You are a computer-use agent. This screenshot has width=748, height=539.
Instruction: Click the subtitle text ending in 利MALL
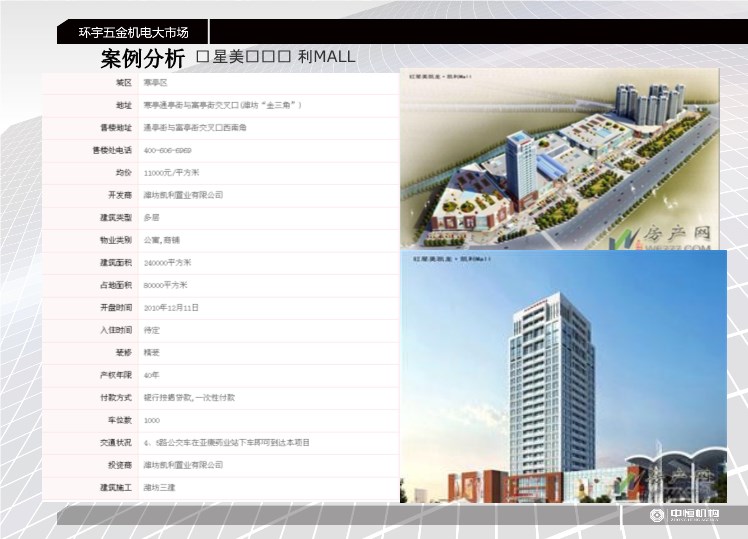tap(276, 57)
